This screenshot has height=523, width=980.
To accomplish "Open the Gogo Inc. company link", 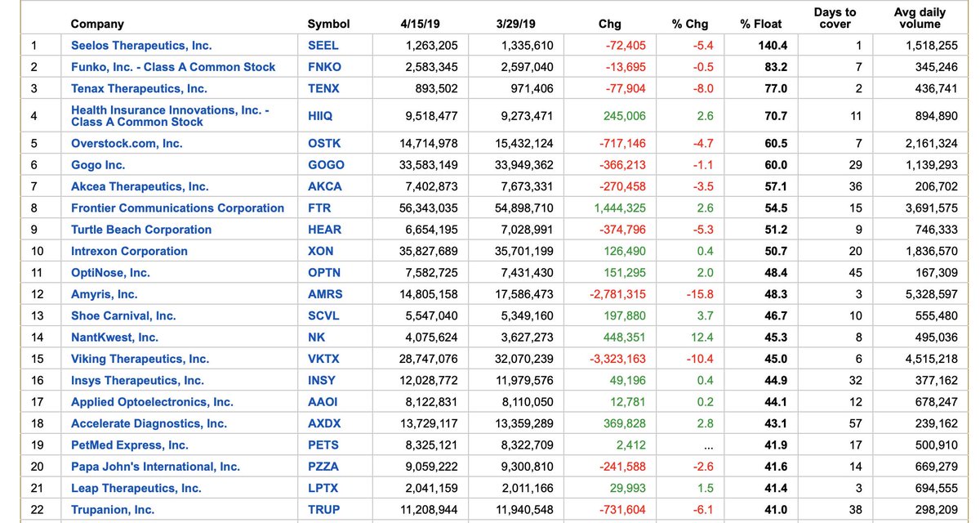I will pyautogui.click(x=98, y=165).
